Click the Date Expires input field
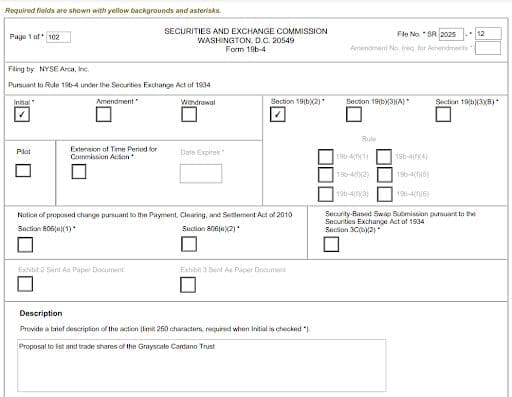The width and height of the screenshot is (512, 397). click(201, 173)
